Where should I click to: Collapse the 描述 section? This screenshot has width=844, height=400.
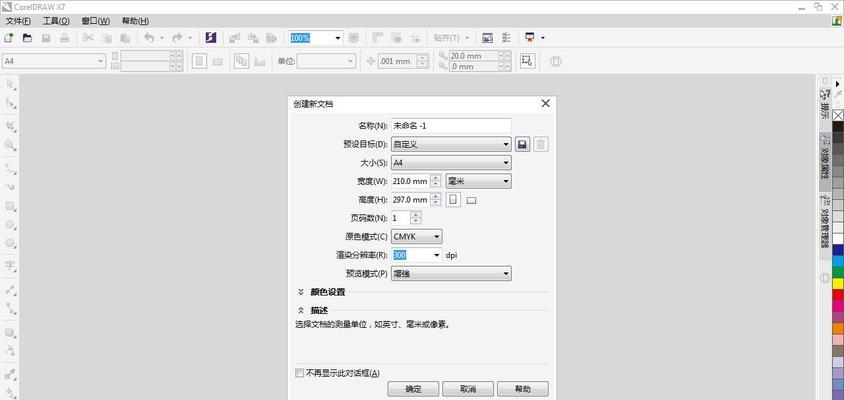(301, 311)
